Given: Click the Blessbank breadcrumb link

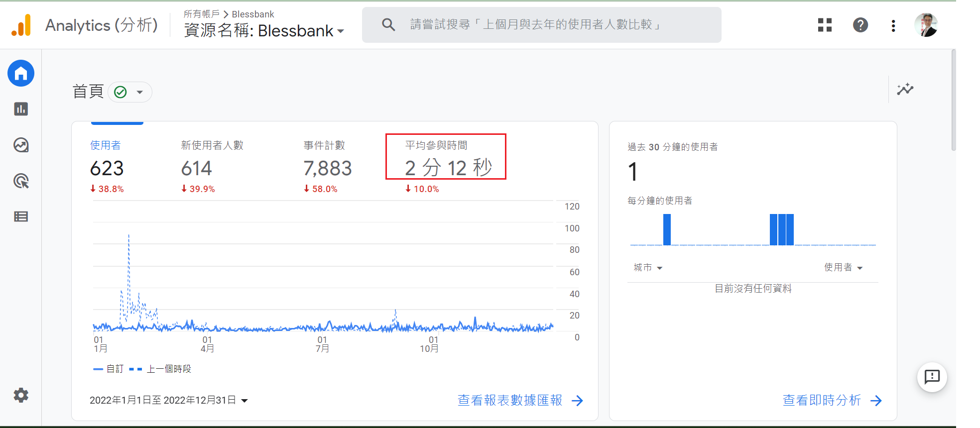Looking at the screenshot, I should coord(253,14).
